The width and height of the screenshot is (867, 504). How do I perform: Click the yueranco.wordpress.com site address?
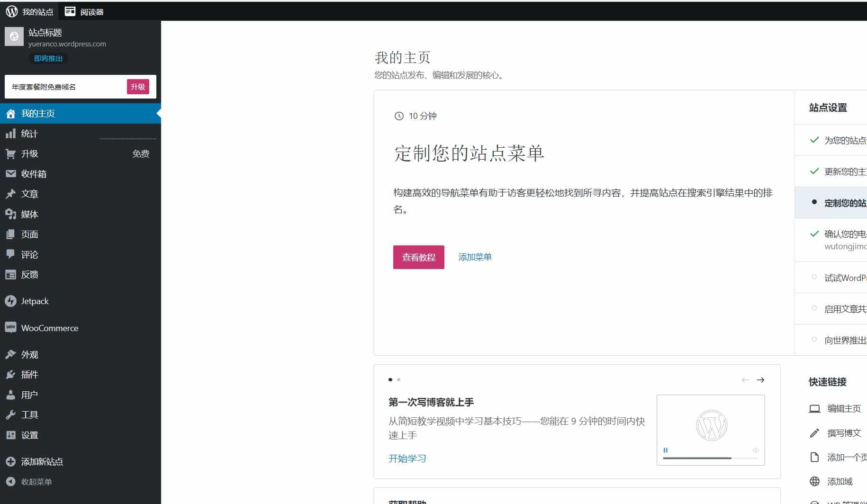(x=67, y=44)
